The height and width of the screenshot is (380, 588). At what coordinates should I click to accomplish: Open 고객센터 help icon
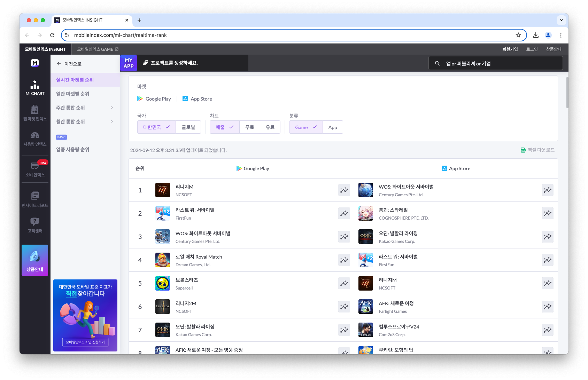(35, 225)
